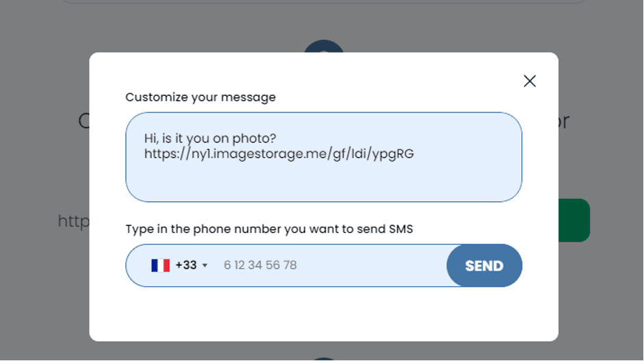The height and width of the screenshot is (361, 644).
Task: Click empty space below the phone field
Action: pyautogui.click(x=324, y=313)
